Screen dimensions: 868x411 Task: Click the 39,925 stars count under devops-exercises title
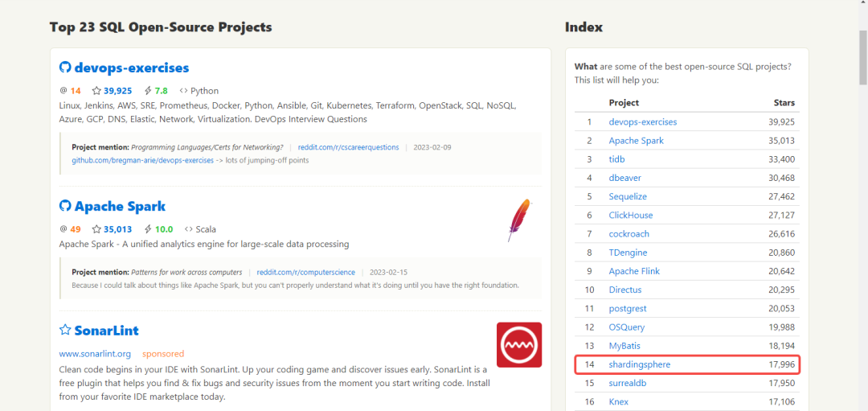(x=117, y=91)
